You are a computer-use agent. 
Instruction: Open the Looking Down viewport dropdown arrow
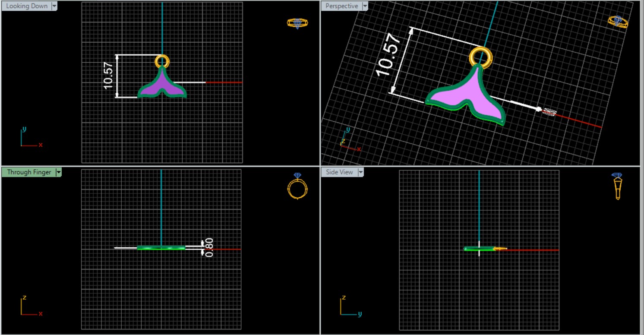[54, 6]
